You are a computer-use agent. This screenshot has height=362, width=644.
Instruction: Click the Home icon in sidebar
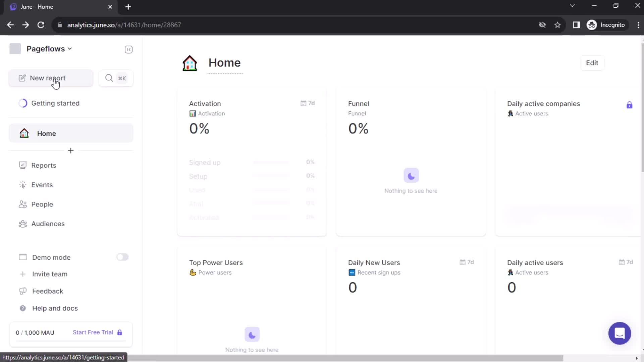[x=24, y=133]
